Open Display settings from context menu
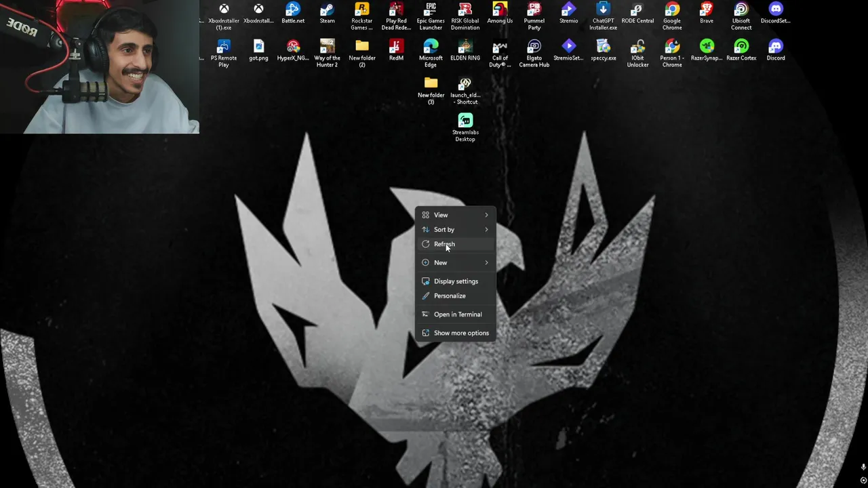 [455, 281]
